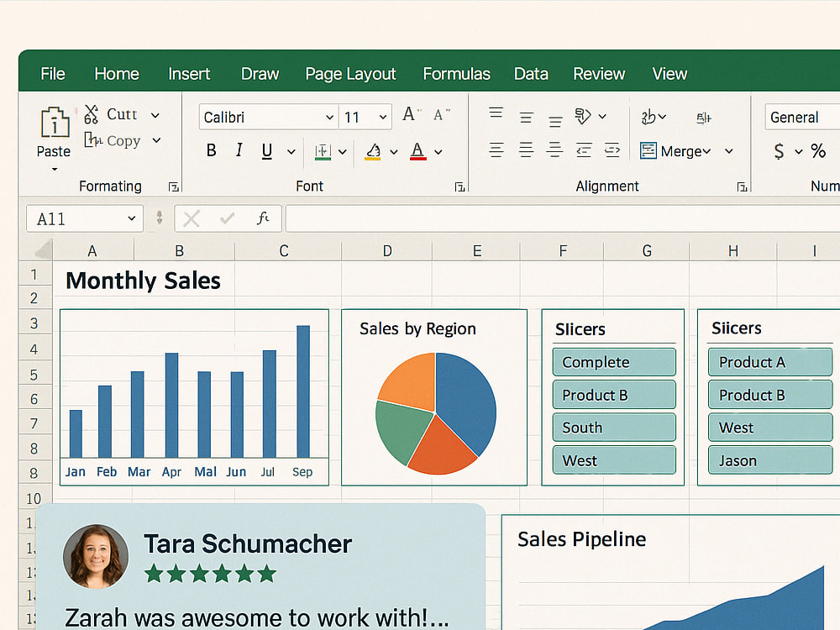Open the File tab
Viewport: 840px width, 630px height.
pos(52,74)
